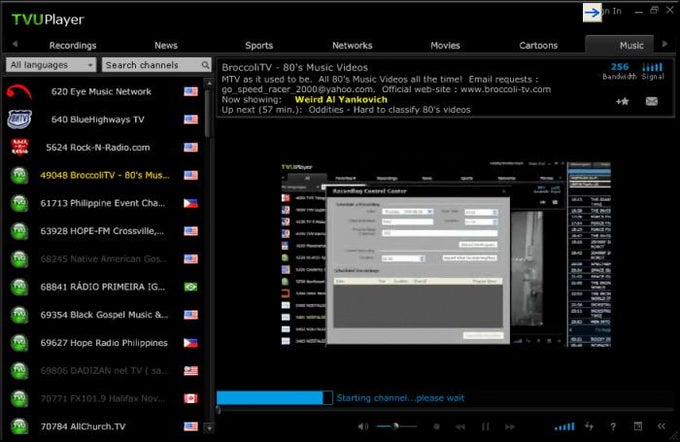Select channel 5624 Rock-N-Radio.com

coord(102,147)
